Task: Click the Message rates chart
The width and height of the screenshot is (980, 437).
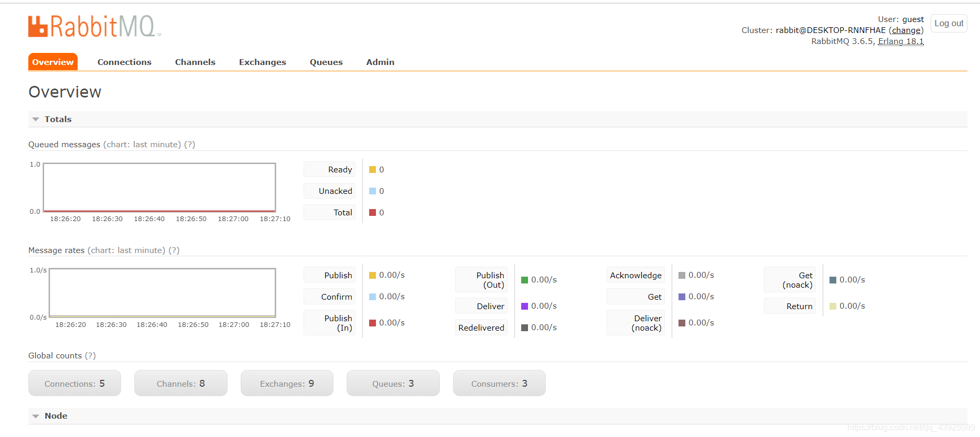Action: (163, 293)
